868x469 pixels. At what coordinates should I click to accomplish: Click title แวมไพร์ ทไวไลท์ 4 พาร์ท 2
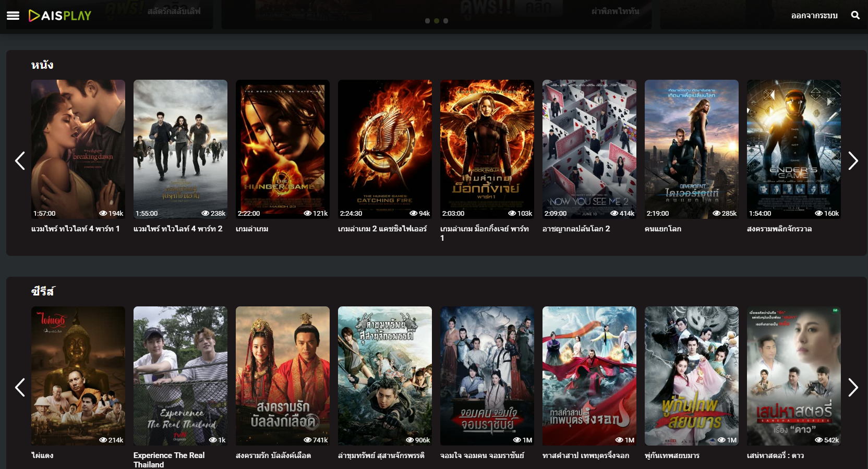(178, 229)
